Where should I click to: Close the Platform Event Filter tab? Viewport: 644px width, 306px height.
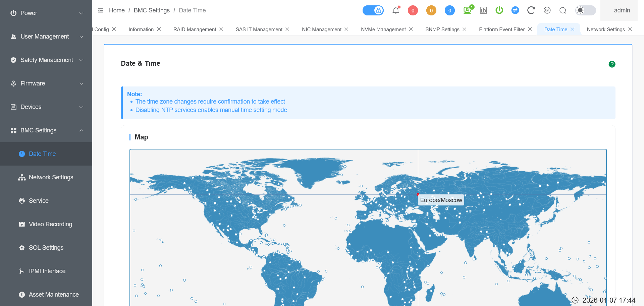click(530, 29)
